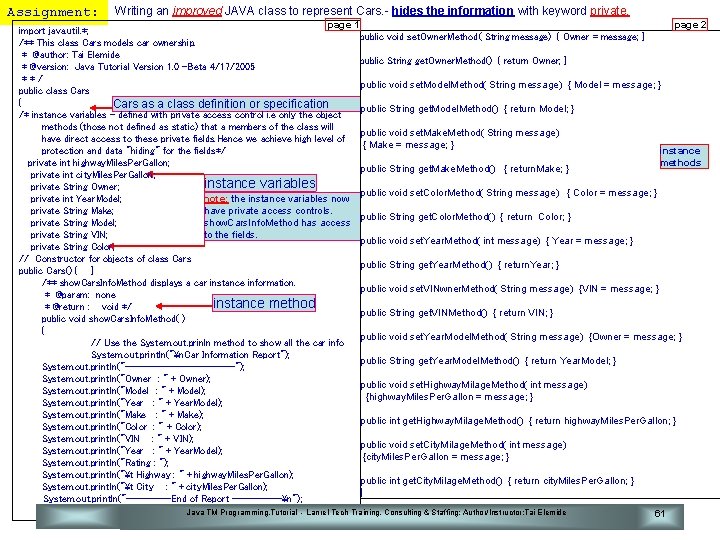Click "@param: none" comment line
720x540 pixels.
(x=80, y=295)
